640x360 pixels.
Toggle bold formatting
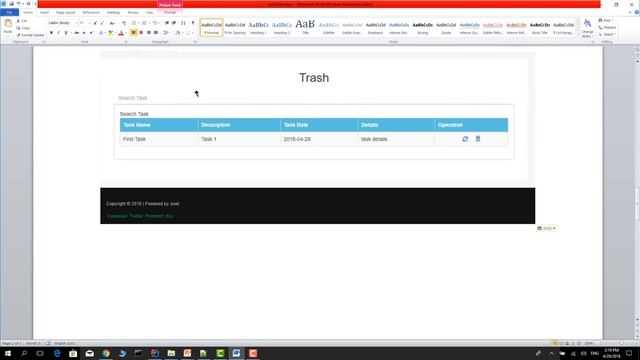(51, 33)
